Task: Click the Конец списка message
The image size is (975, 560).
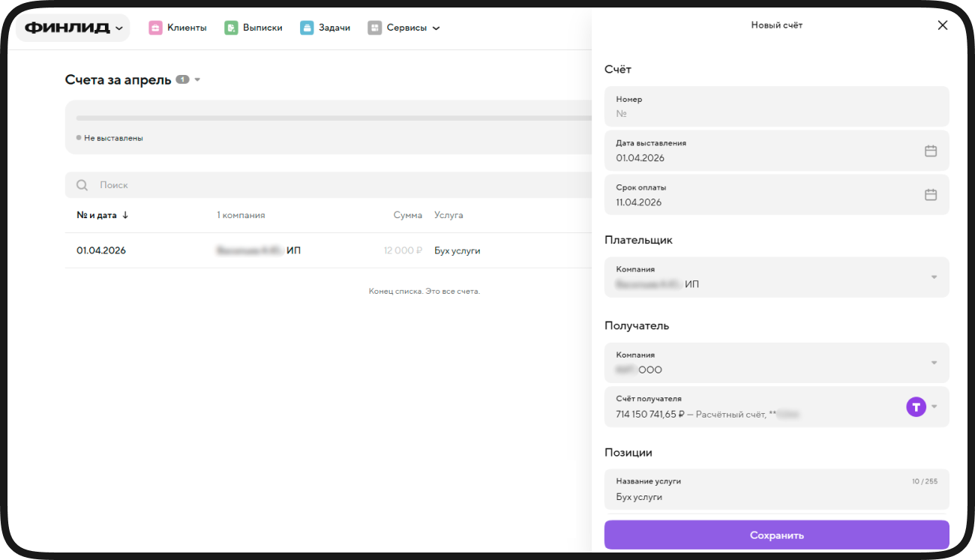Action: click(x=424, y=291)
